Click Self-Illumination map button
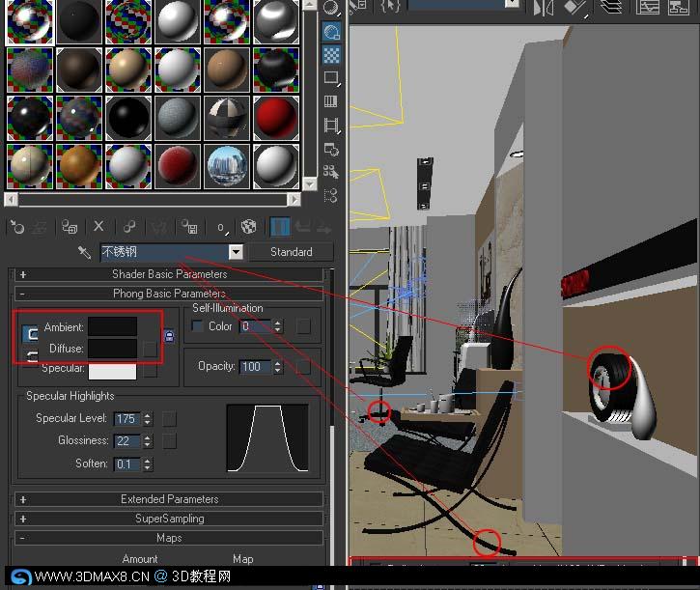Viewport: 700px width, 590px height. 303,326
